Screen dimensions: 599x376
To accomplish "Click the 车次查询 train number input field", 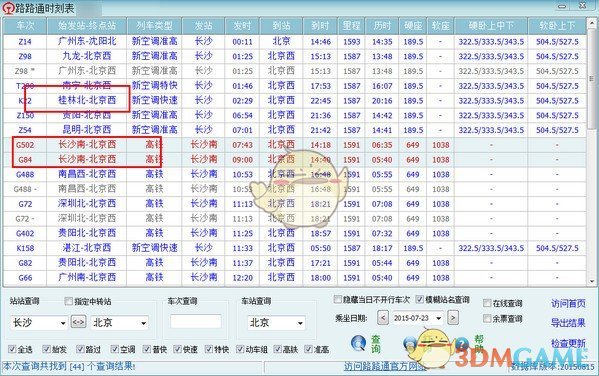I will [196, 321].
